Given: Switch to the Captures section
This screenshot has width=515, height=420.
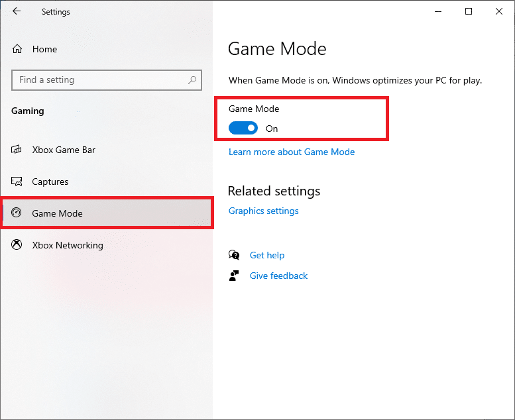Looking at the screenshot, I should 50,182.
